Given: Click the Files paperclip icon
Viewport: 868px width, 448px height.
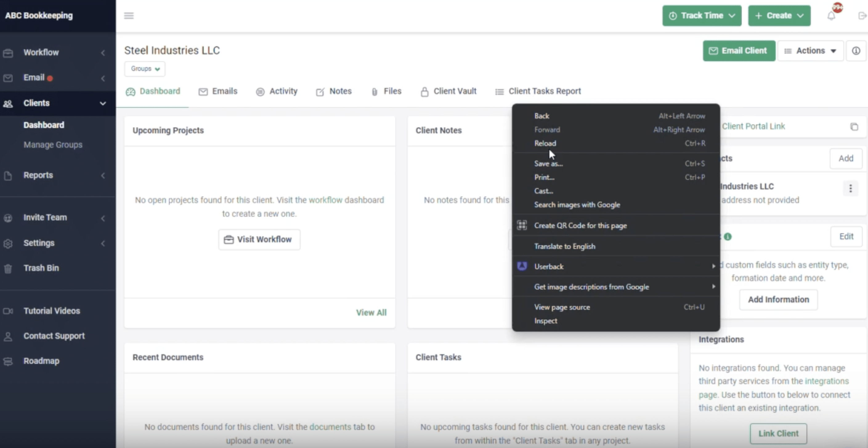Looking at the screenshot, I should [x=374, y=92].
